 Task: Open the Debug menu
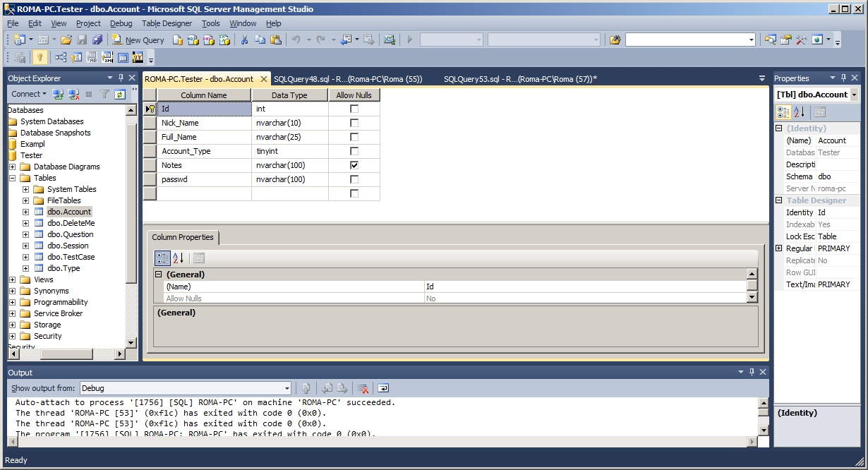coord(121,23)
